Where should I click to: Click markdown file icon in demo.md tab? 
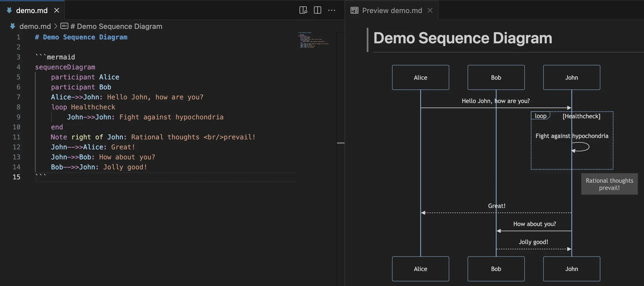[x=9, y=10]
